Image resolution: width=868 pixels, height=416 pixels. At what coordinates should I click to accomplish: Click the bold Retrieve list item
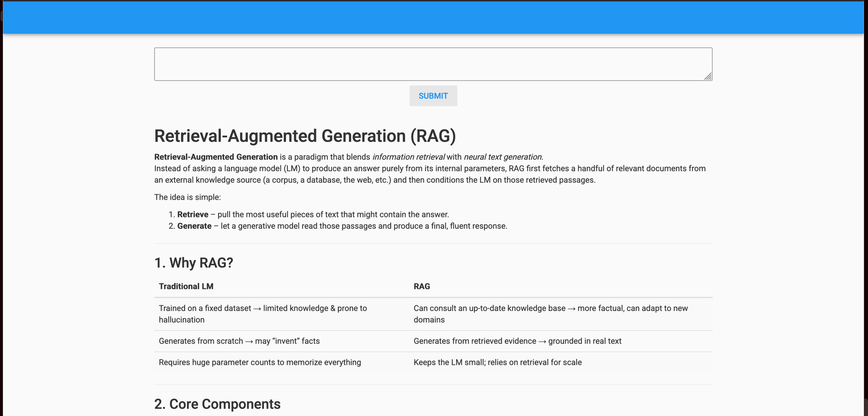[x=193, y=215]
